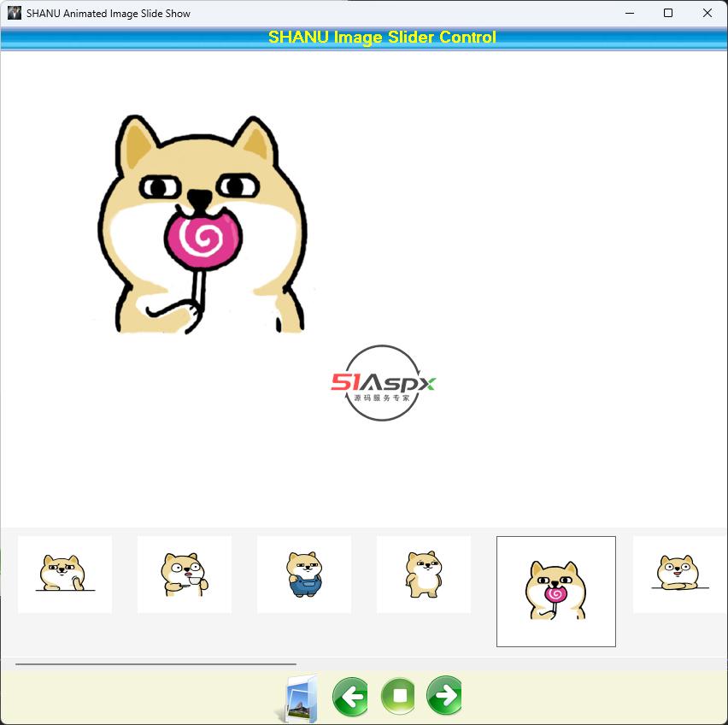This screenshot has width=728, height=725.
Task: Close the SHANU Animated Image Slide Show window
Action: 707,13
